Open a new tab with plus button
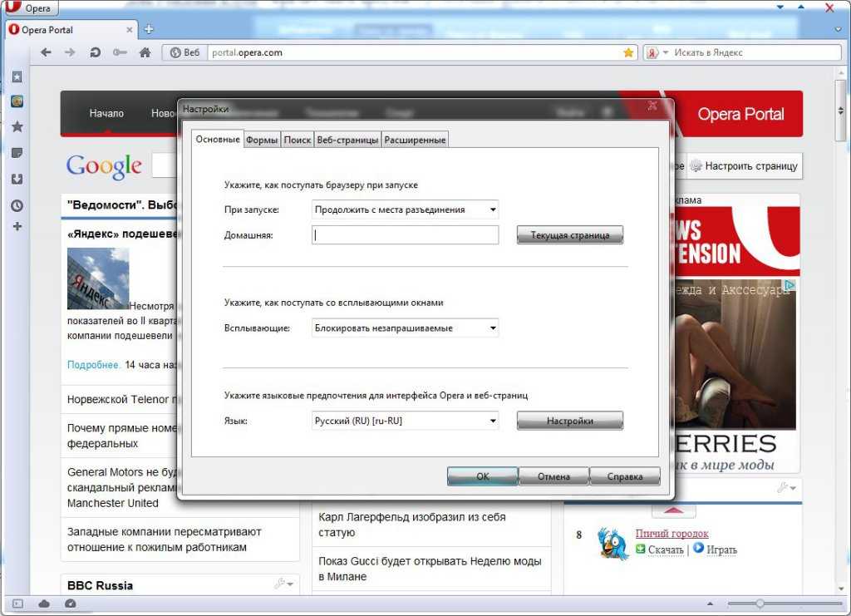This screenshot has height=616, width=851. pos(148,29)
